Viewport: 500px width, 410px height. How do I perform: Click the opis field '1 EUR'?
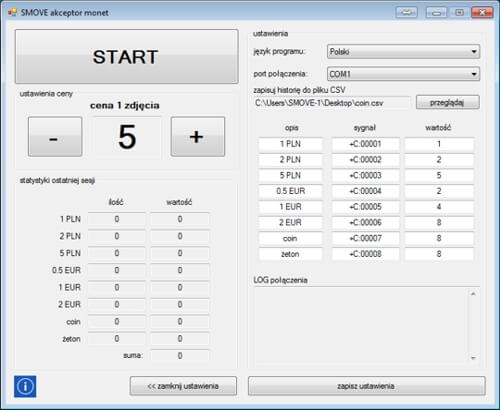[290, 207]
